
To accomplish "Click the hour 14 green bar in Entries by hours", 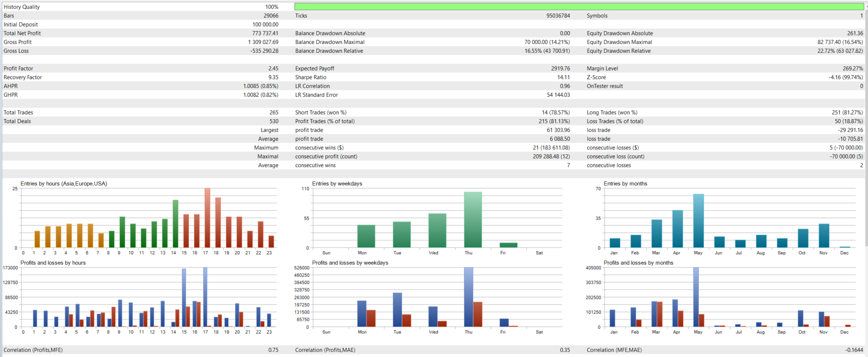I will [x=175, y=224].
